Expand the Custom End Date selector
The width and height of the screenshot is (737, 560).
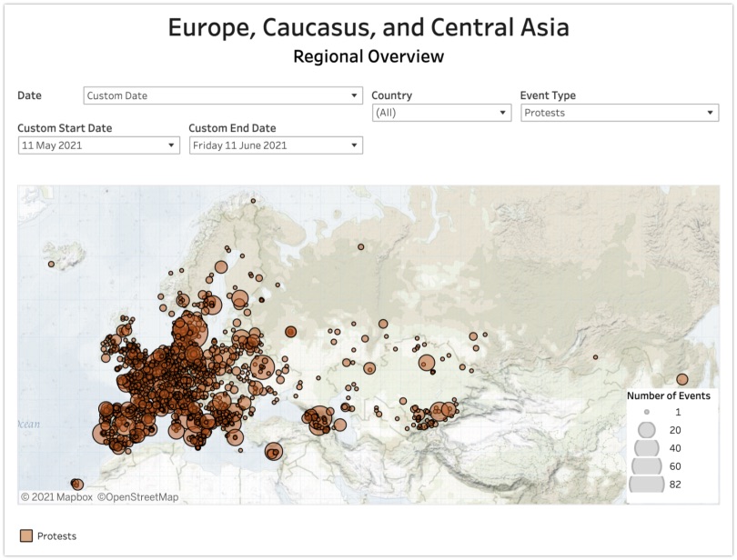(x=276, y=145)
